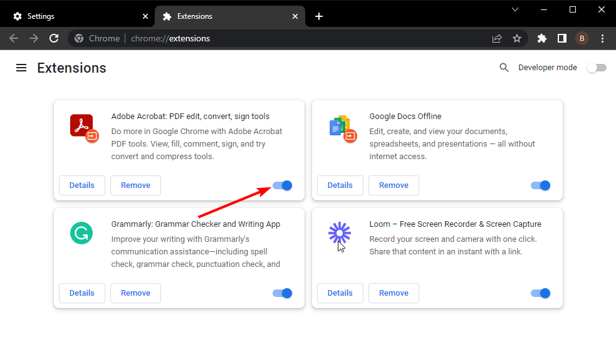Viewport: 616px width, 364px height.
Task: Click the Chrome site info icon
Action: point(79,38)
